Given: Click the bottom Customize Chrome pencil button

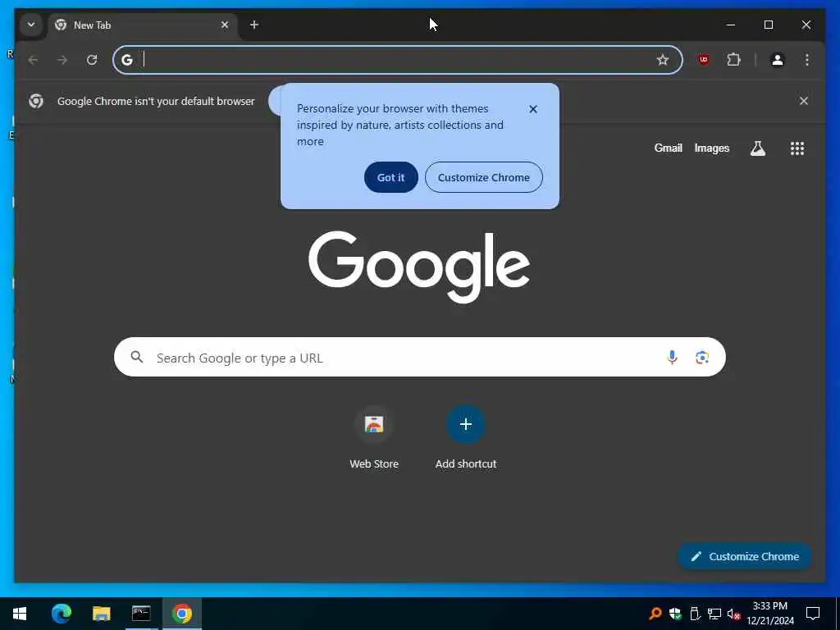Looking at the screenshot, I should coord(745,556).
